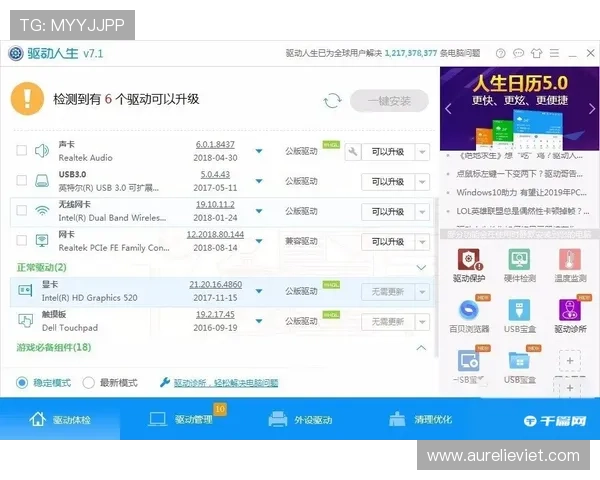
Task: Show previous banner with left arrow
Action: tap(448, 109)
